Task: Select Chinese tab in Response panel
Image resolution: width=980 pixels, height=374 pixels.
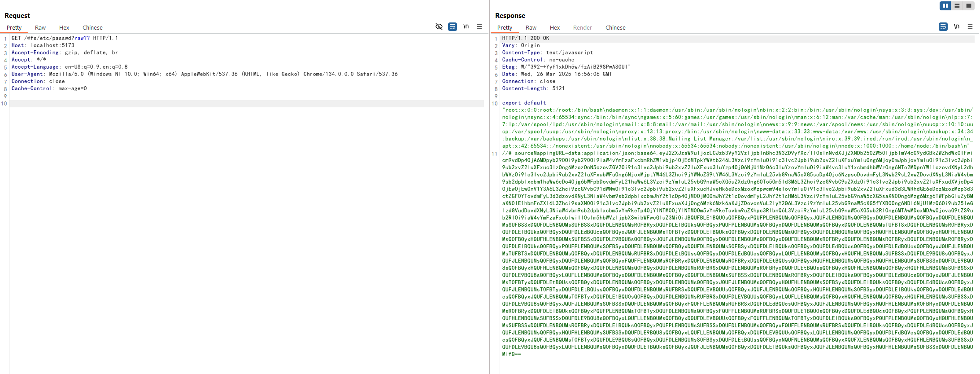Action: click(x=615, y=28)
